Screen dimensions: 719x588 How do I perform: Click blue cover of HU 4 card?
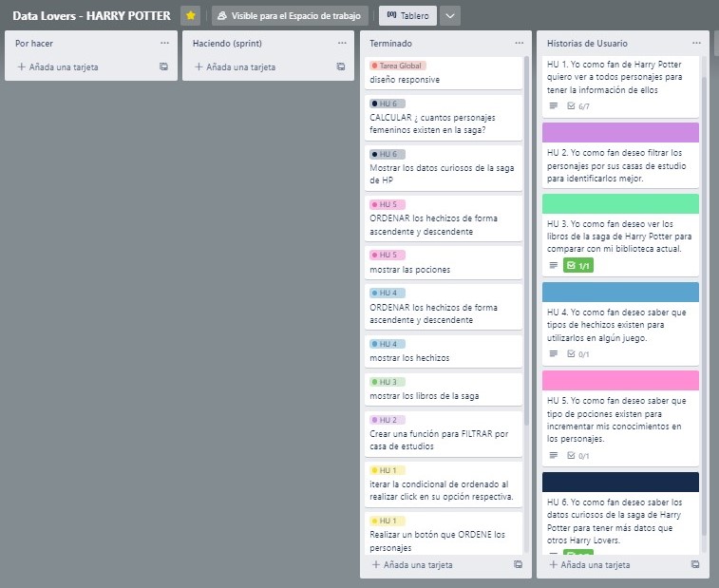tap(620, 293)
